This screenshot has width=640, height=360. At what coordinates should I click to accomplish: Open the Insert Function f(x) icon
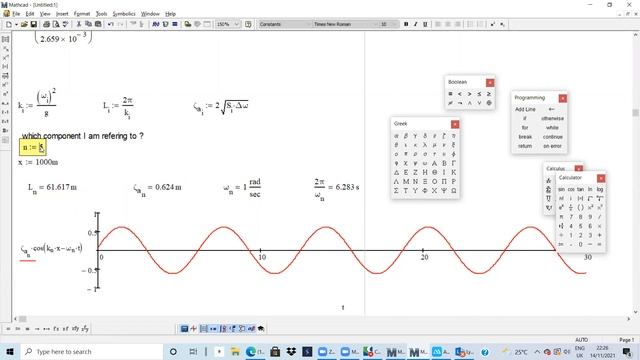pos(156,24)
